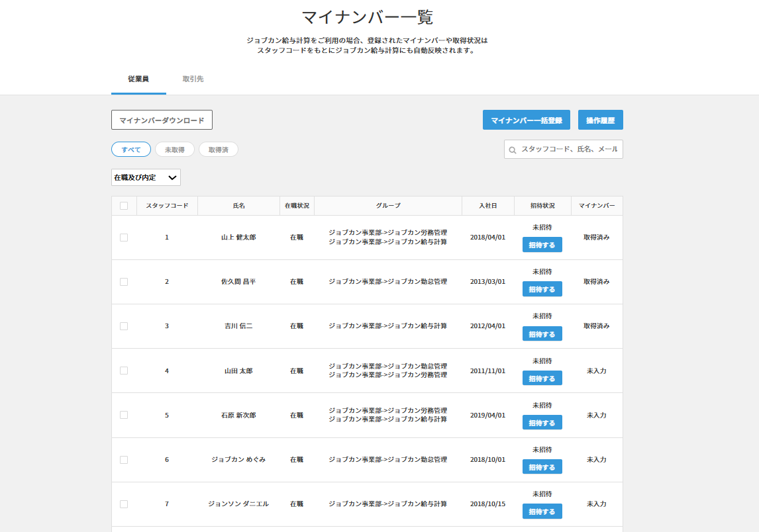
Task: Click the グループ column header
Action: click(388, 206)
